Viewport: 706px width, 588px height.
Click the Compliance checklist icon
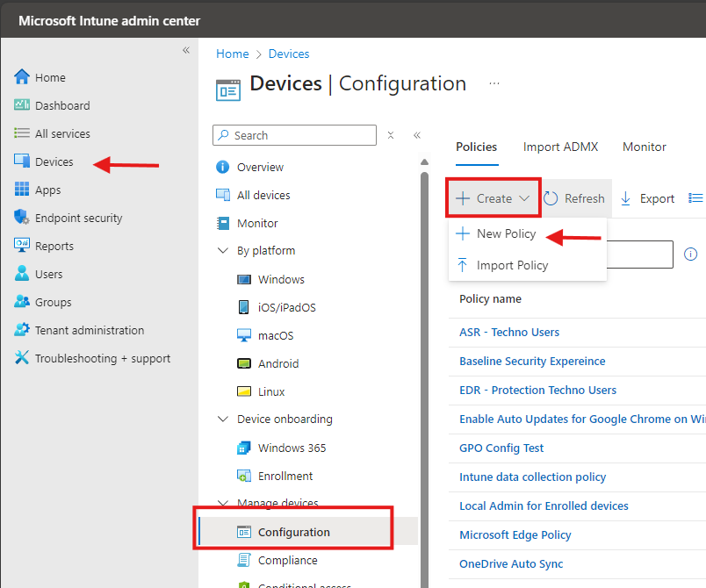(x=243, y=560)
